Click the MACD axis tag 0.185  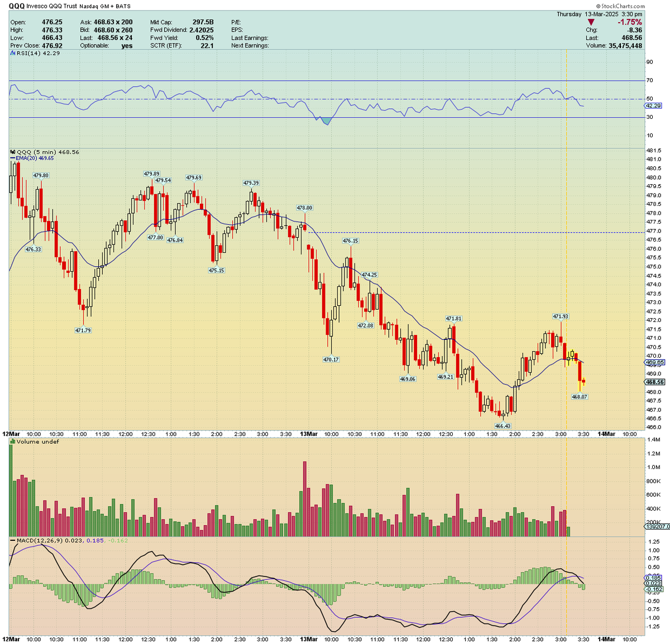(653, 577)
